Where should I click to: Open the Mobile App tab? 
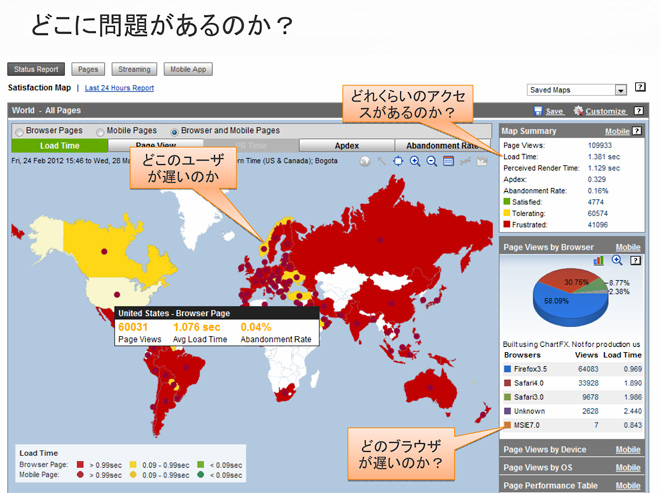pos(188,69)
